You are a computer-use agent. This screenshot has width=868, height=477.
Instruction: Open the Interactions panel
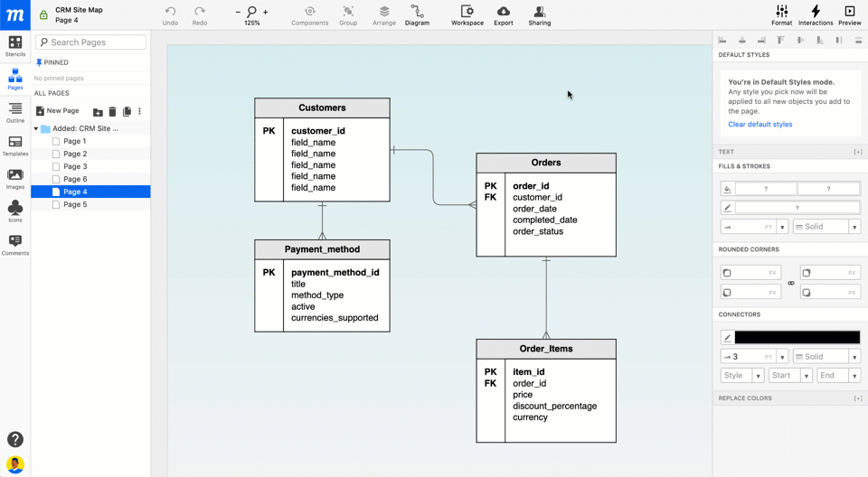(x=815, y=15)
